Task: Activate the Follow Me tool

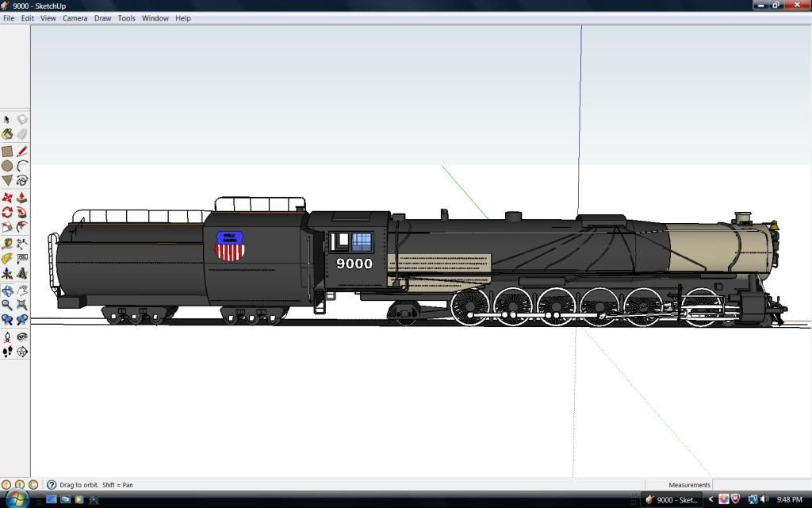Action: point(21,212)
